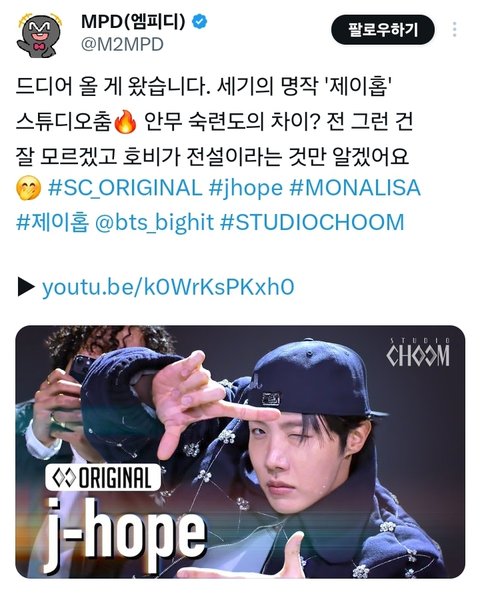Click the blue verified badge
The width and height of the screenshot is (480, 594).
tap(200, 22)
